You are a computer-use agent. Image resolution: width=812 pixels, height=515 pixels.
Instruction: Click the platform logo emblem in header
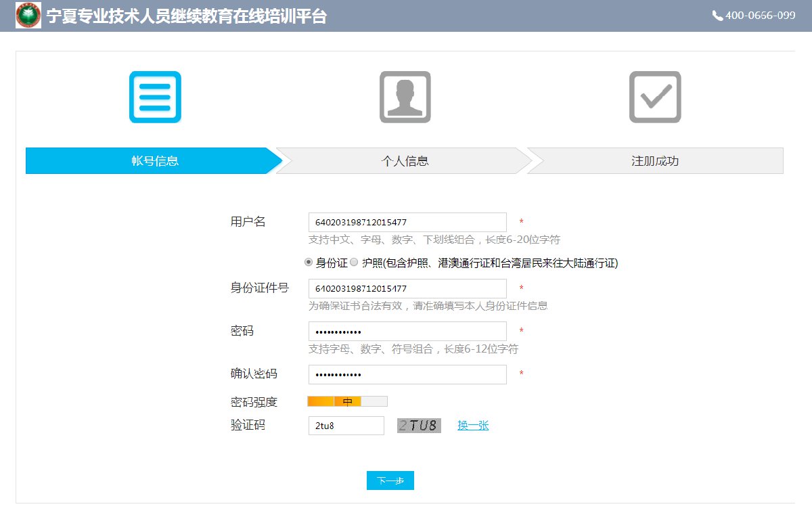click(28, 16)
